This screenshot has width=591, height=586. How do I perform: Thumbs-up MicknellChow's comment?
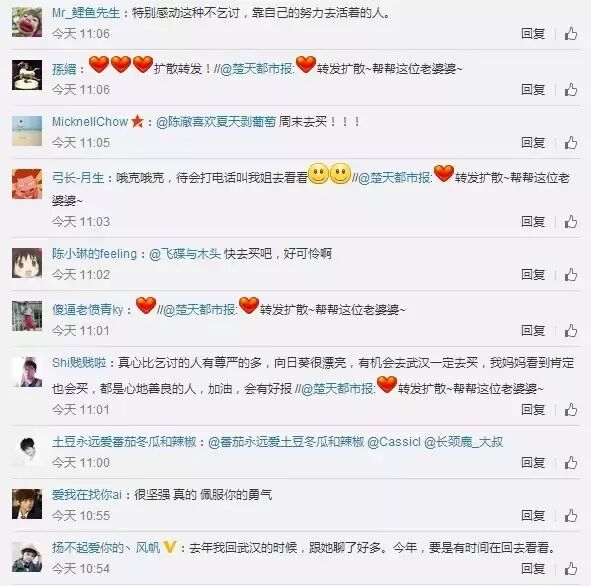(x=571, y=143)
